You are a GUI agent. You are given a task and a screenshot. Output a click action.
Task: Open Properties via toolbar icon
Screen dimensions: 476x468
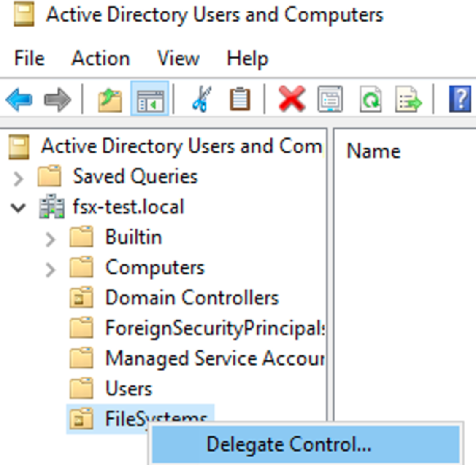pos(330,99)
